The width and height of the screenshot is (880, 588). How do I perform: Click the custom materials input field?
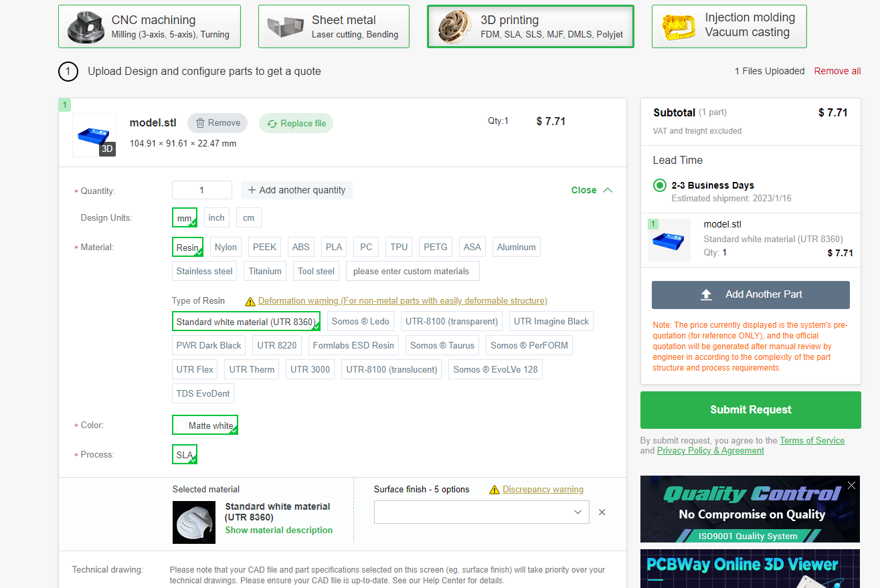(413, 272)
